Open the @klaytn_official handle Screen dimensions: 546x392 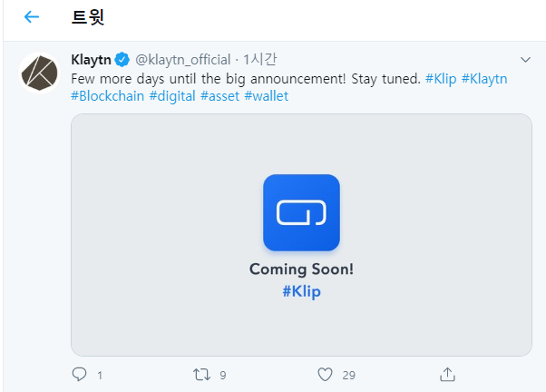point(183,60)
